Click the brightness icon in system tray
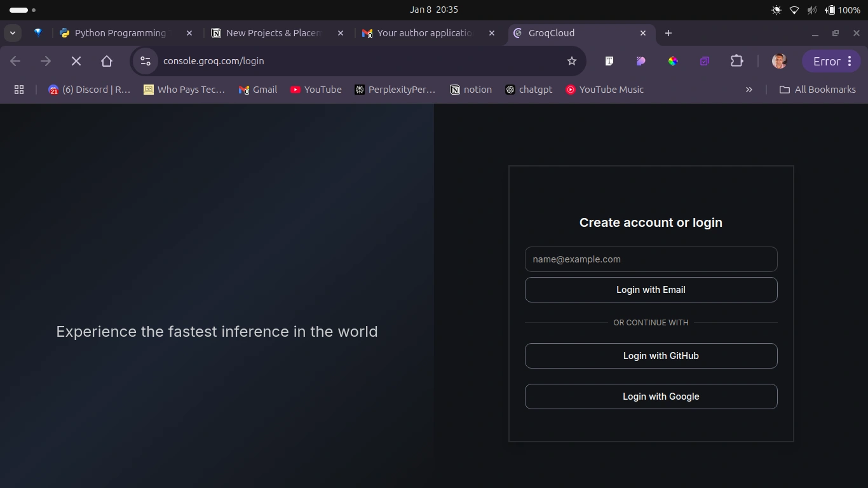 776,10
